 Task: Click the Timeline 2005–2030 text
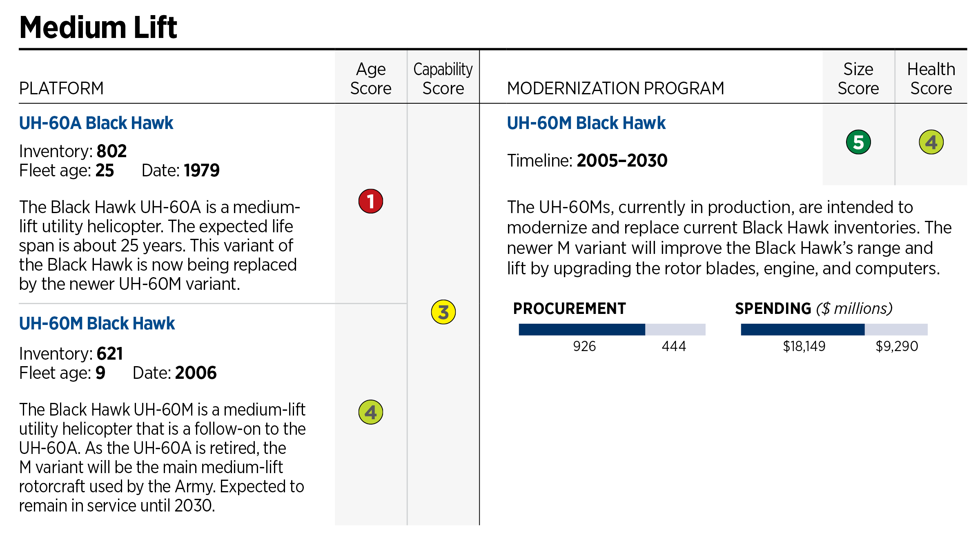(587, 160)
